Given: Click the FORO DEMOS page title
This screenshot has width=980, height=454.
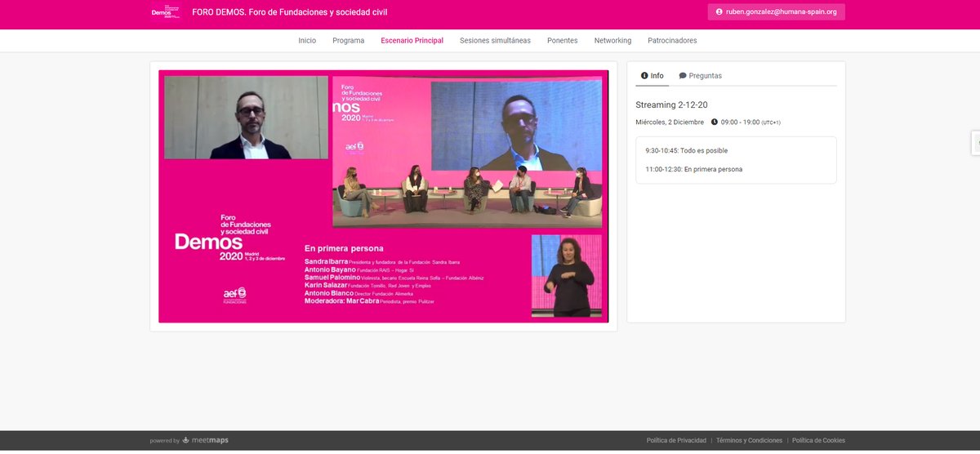Looking at the screenshot, I should point(289,12).
